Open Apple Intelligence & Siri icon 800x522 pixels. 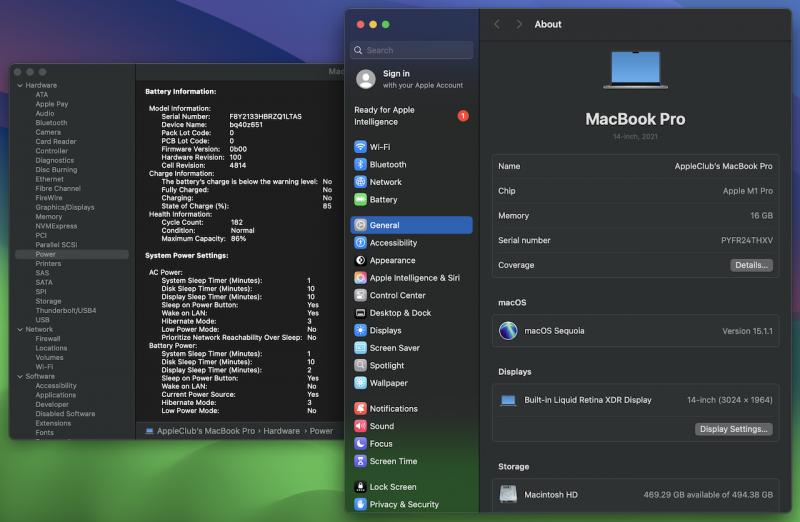pos(360,278)
